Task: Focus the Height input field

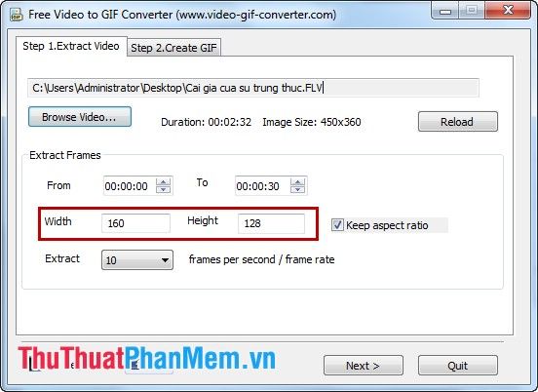Action: click(x=271, y=223)
